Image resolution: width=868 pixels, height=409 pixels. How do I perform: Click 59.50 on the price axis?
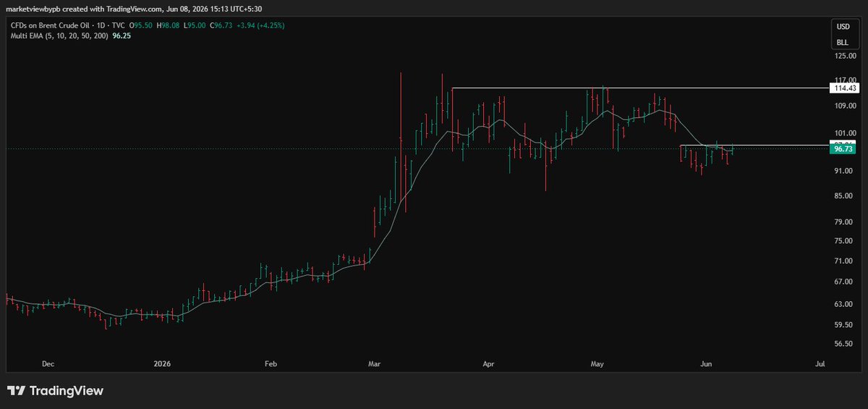click(845, 325)
